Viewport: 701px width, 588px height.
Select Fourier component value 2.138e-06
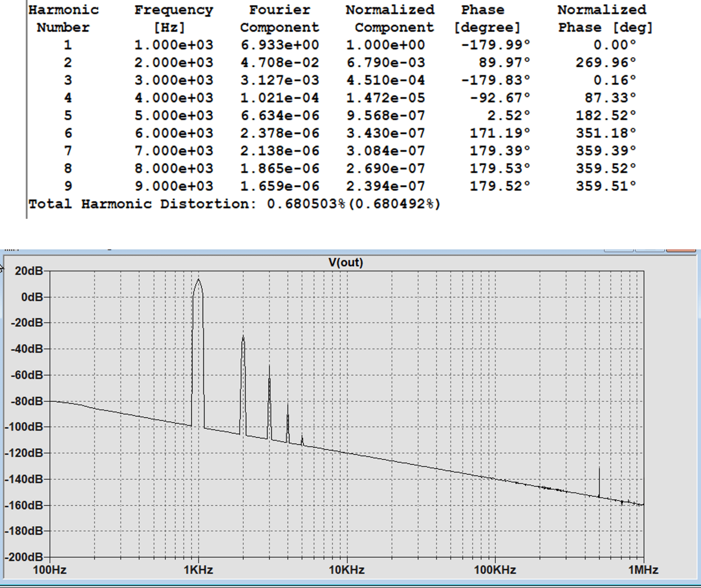(280, 151)
